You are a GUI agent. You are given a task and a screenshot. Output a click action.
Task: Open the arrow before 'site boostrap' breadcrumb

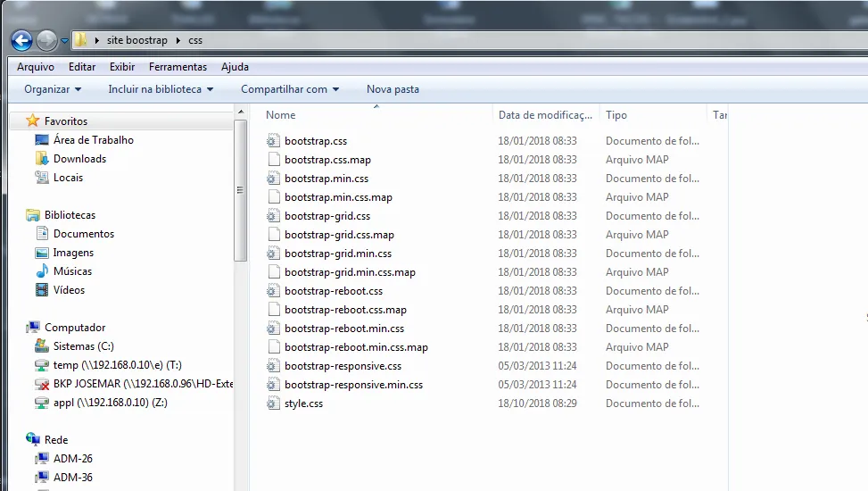coord(97,40)
